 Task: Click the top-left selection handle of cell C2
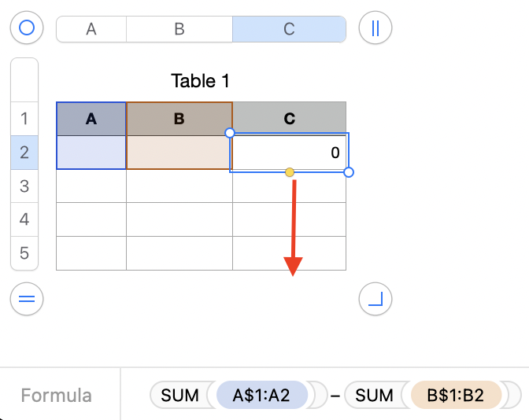[x=230, y=133]
